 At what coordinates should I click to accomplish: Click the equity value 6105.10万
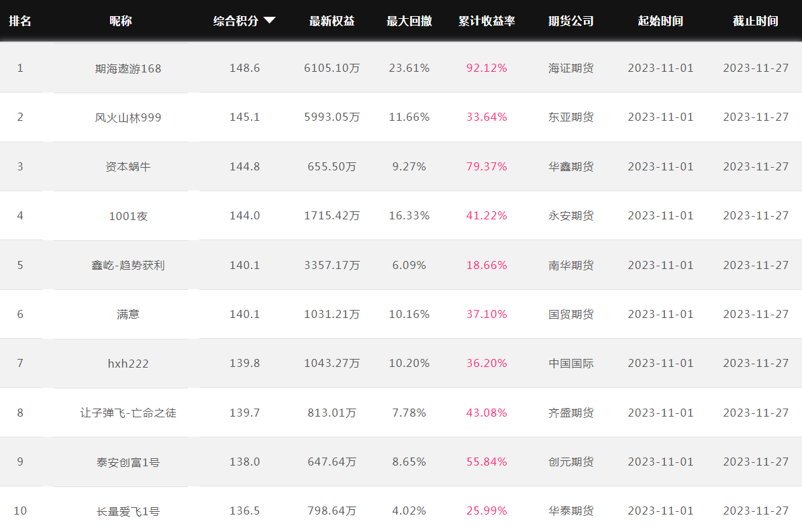point(332,68)
